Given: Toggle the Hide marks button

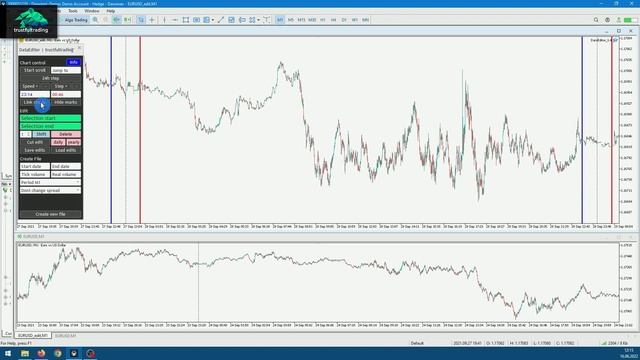Looking at the screenshot, I should pos(66,102).
